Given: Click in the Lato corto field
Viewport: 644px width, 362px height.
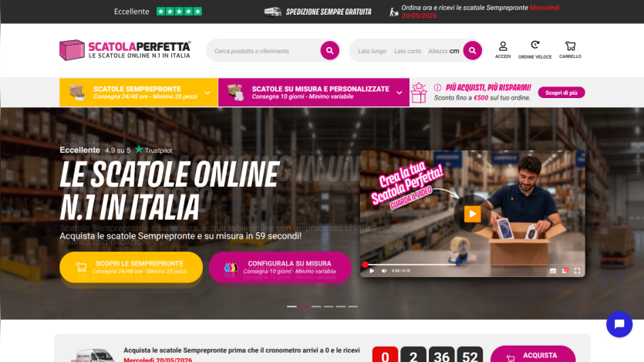Looking at the screenshot, I should pyautogui.click(x=407, y=51).
